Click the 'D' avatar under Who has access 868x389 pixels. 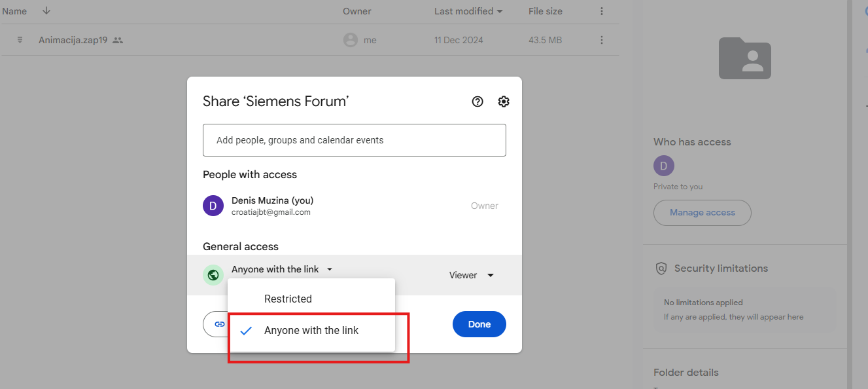664,166
